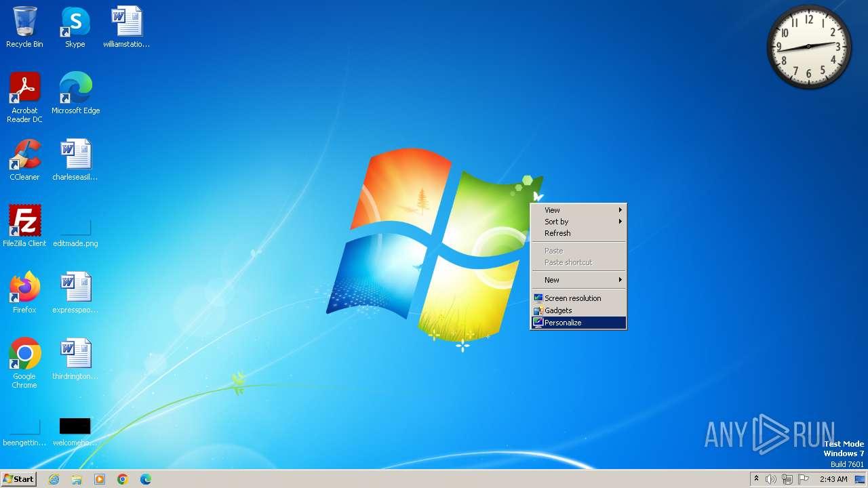Click the network tray icon

point(787,479)
